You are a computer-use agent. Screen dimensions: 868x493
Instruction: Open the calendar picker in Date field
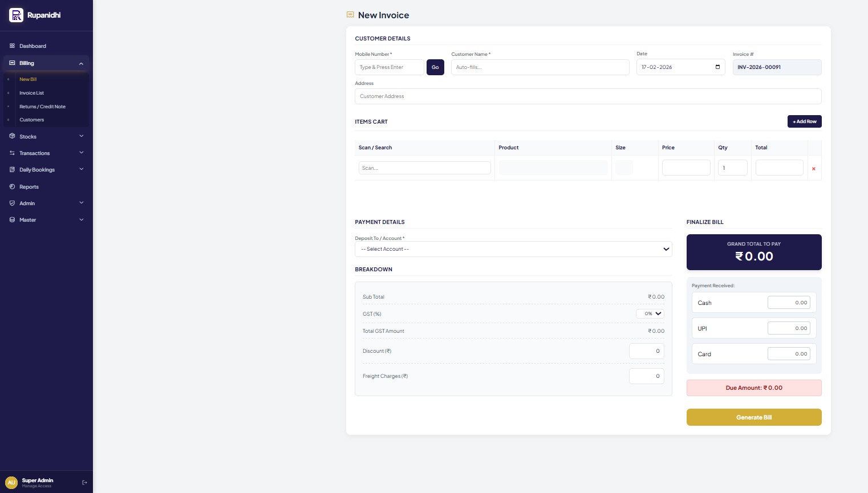(x=717, y=67)
